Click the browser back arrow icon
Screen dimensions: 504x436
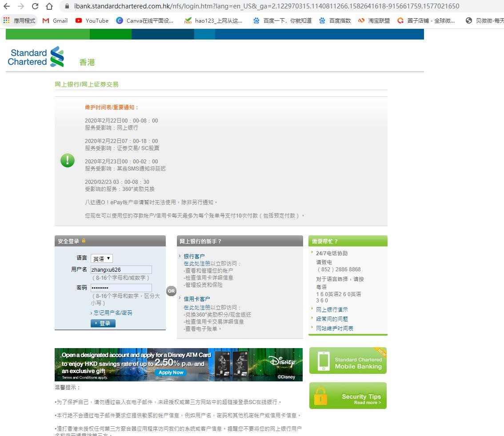(6, 6)
